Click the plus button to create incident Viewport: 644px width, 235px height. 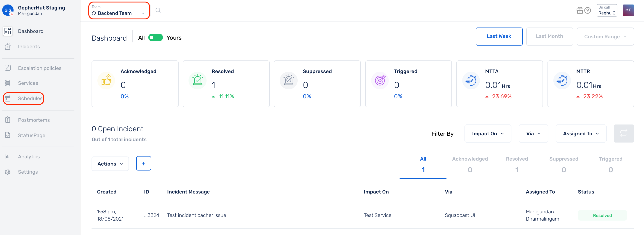click(143, 163)
